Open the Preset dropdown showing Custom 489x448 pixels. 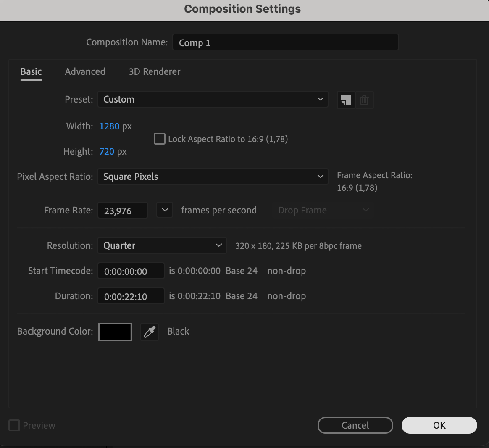coord(213,99)
